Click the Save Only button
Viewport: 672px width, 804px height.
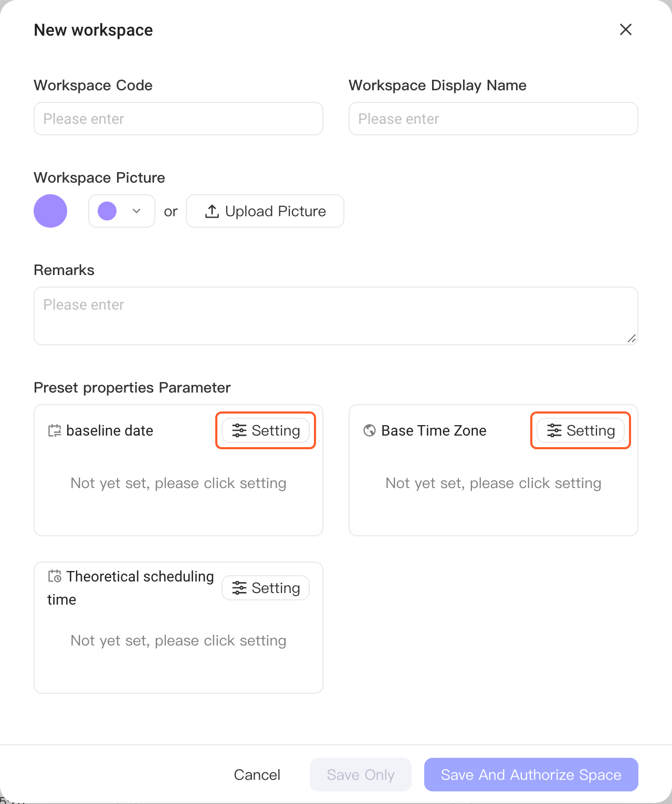361,775
